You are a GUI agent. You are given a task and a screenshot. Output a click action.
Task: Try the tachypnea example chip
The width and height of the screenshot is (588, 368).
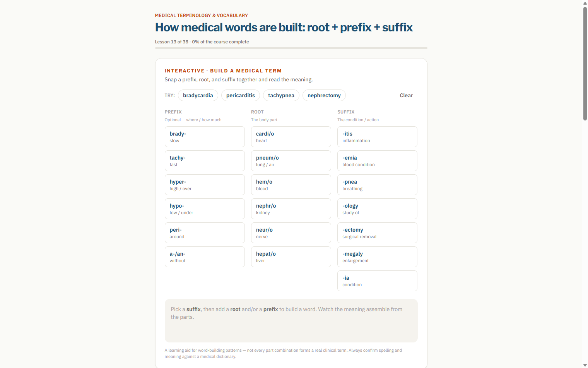click(x=281, y=95)
